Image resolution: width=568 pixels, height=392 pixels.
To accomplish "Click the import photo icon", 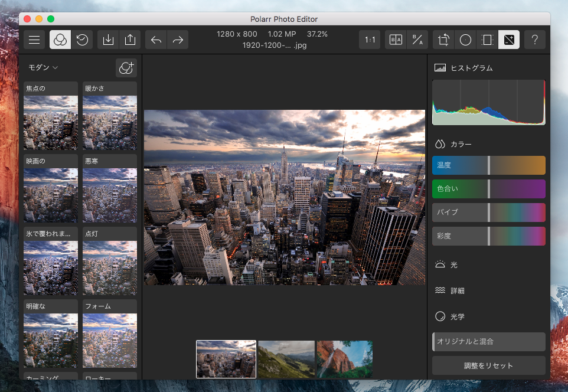I will point(108,40).
